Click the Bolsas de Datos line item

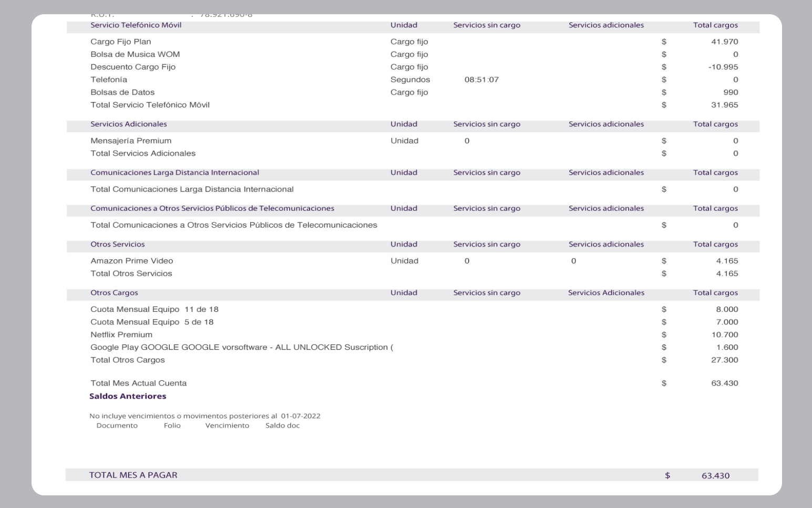[x=122, y=92]
